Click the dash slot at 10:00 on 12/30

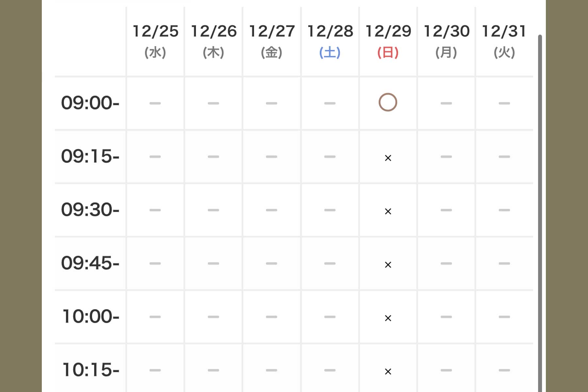446,317
